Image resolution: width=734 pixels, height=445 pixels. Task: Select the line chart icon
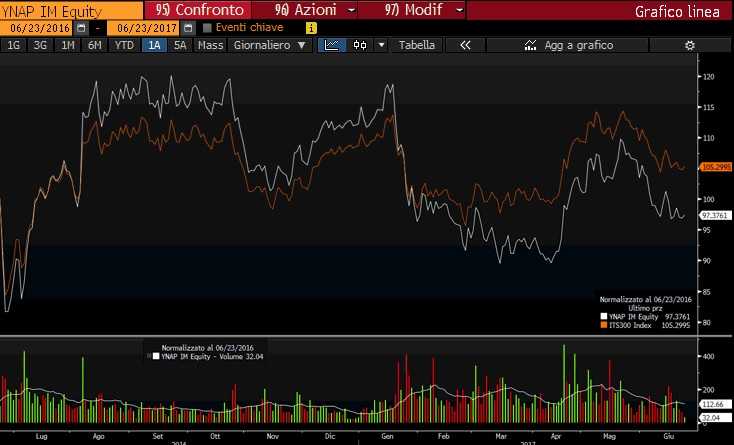[331, 45]
